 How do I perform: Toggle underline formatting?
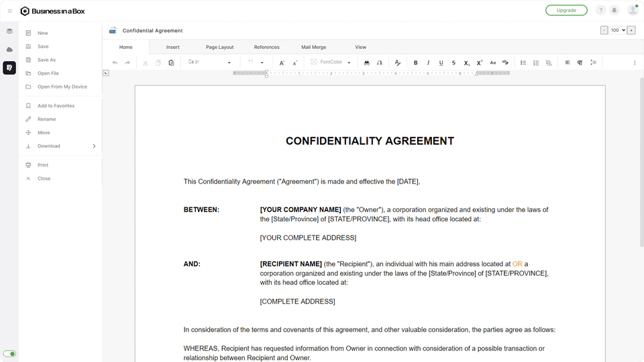pos(441,63)
